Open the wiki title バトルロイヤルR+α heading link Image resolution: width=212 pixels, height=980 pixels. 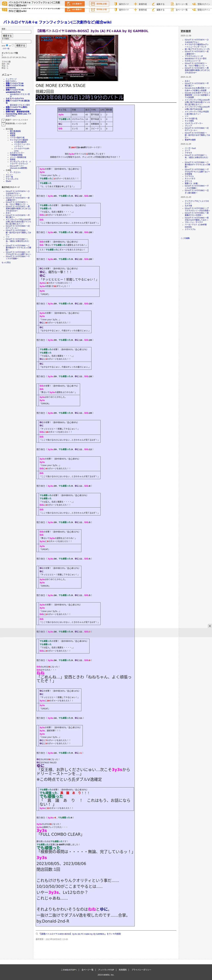click(x=57, y=22)
